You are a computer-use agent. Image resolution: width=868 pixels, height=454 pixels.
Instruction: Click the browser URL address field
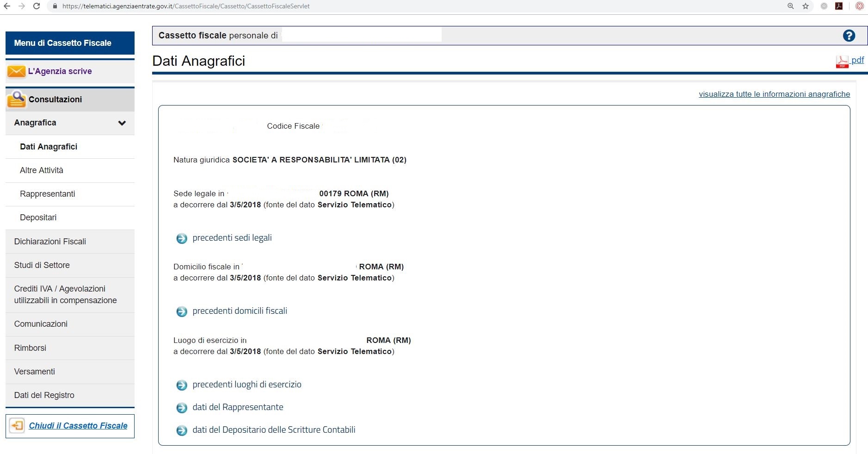[416, 6]
